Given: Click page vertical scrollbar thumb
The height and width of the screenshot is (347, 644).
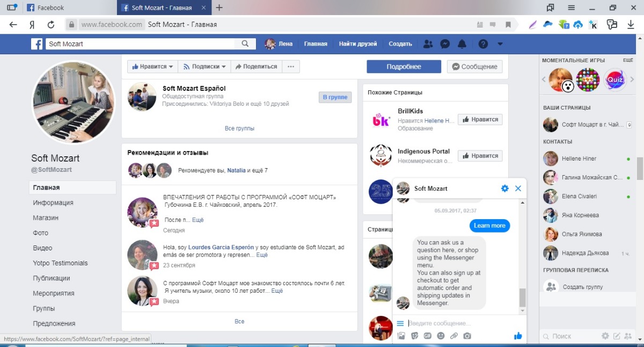Looking at the screenshot, I should click(x=640, y=169).
